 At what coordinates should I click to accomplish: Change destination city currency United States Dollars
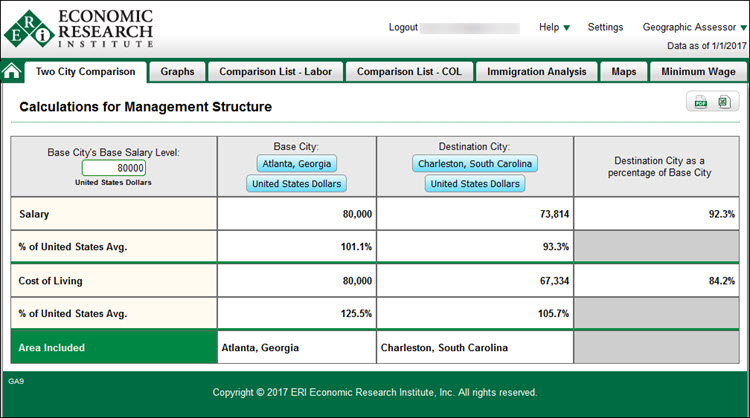click(x=475, y=184)
